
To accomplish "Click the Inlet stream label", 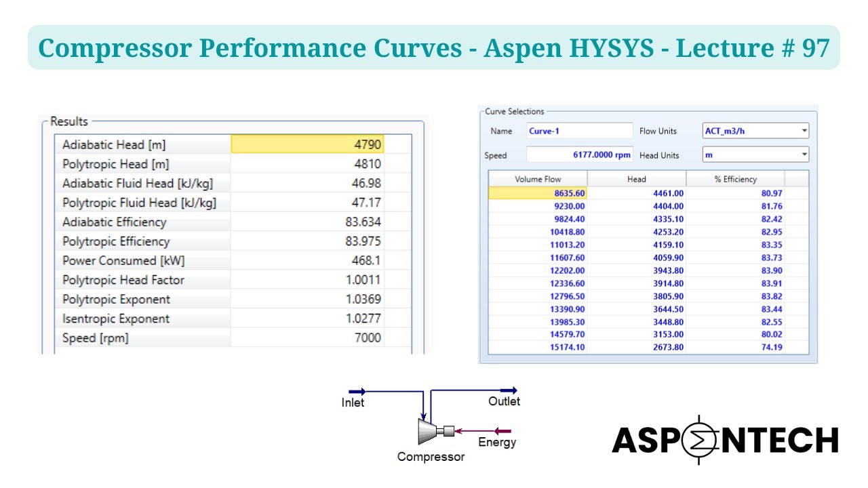I will pyautogui.click(x=353, y=403).
